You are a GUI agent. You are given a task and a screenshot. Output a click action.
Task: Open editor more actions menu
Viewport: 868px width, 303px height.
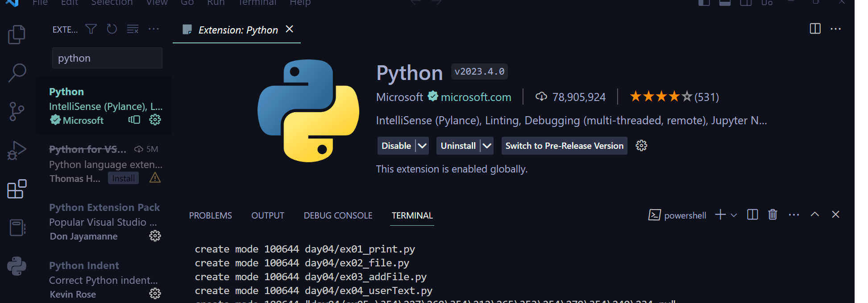click(835, 29)
